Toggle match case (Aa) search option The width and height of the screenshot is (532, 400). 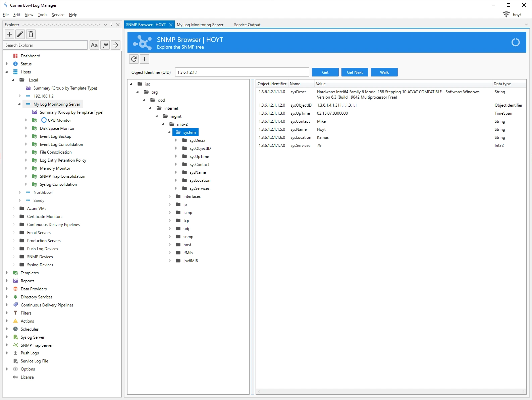pyautogui.click(x=94, y=45)
